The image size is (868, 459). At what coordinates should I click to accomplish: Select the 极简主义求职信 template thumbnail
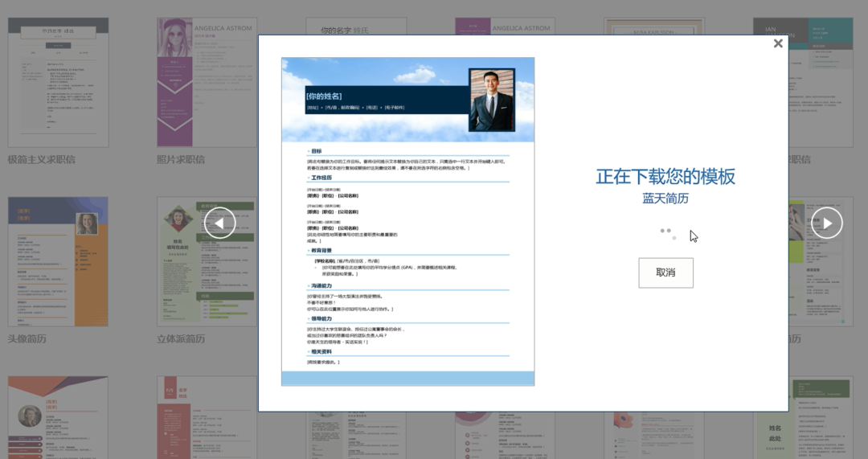pyautogui.click(x=58, y=82)
